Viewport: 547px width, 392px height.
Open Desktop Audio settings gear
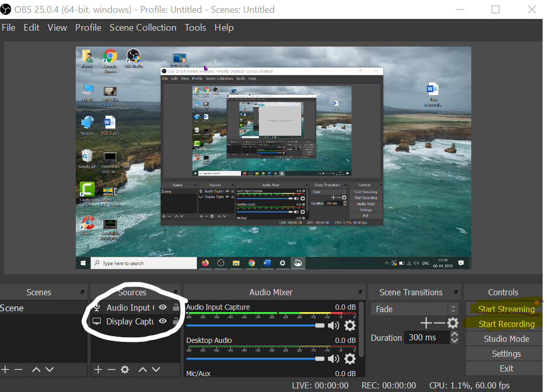(x=350, y=359)
